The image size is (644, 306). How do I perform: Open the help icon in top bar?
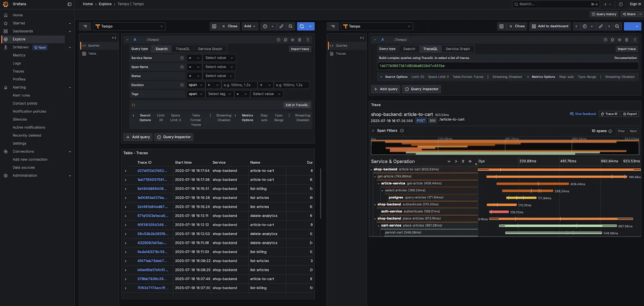point(621,4)
